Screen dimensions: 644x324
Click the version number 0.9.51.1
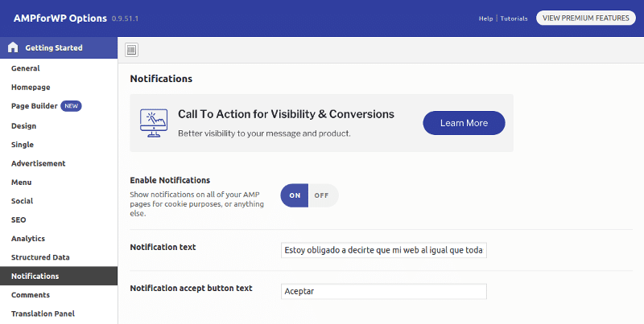(x=125, y=18)
